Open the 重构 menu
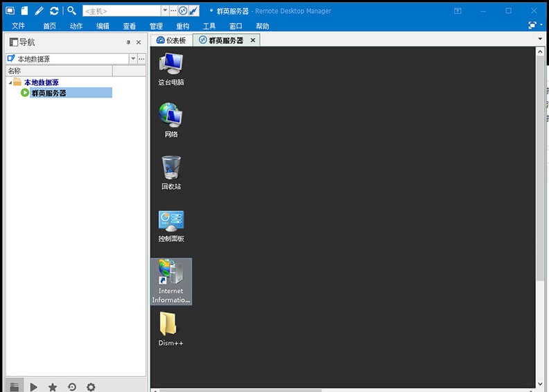 182,26
